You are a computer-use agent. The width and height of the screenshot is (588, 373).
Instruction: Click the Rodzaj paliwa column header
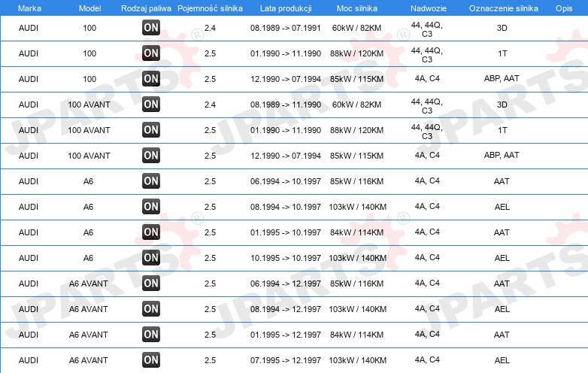pos(146,8)
